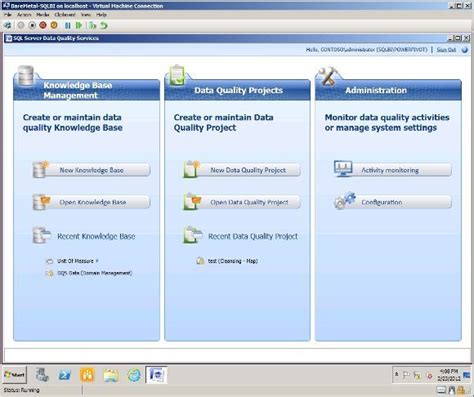Click the help globe icon beside Sign Out
This screenshot has width=474, height=397.
[x=465, y=50]
